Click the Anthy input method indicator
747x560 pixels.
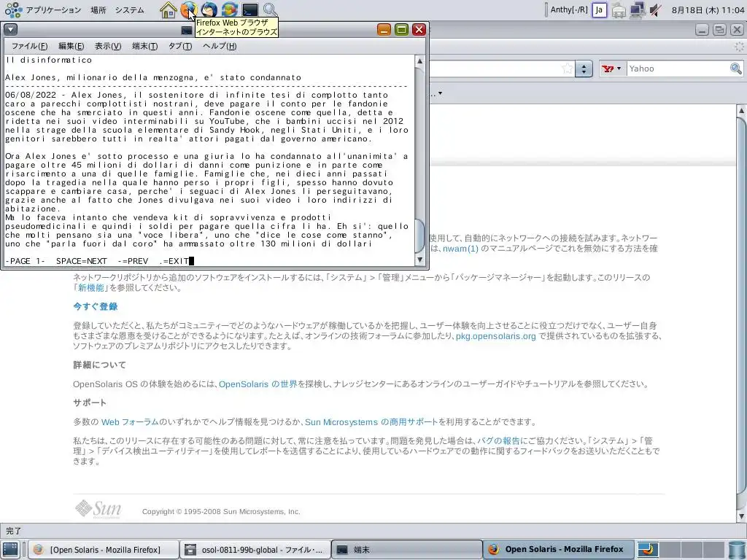569,9
